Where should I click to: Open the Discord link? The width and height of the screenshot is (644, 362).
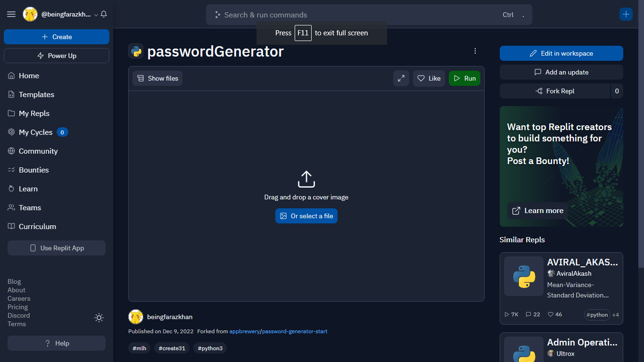[x=18, y=315]
